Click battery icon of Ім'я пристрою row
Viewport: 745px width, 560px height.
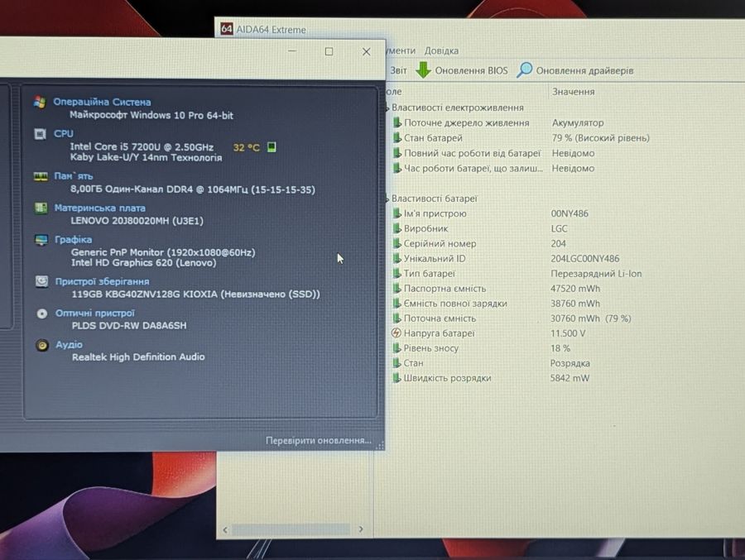(x=397, y=213)
